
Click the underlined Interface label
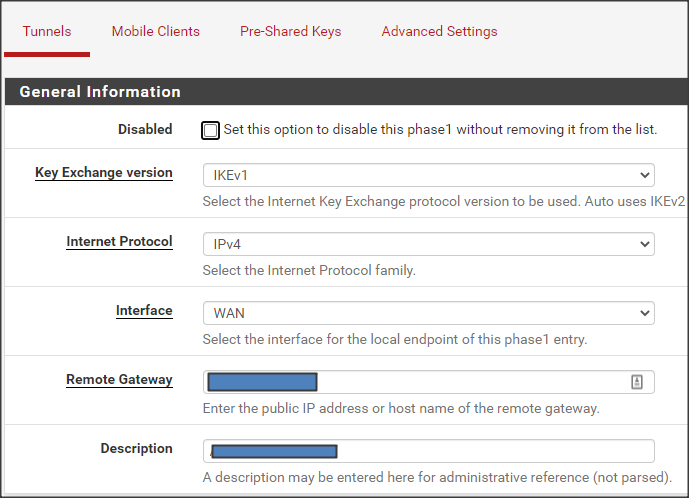click(x=144, y=311)
